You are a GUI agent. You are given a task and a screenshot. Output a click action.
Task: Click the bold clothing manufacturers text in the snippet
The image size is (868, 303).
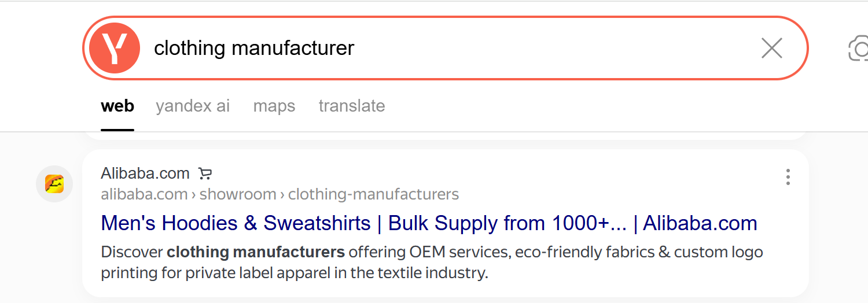[x=256, y=253]
